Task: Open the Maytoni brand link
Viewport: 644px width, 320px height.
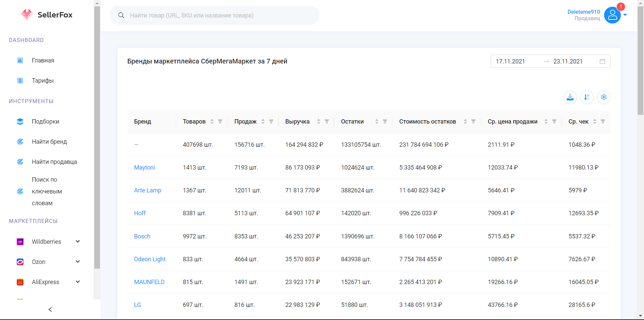Action: 145,168
